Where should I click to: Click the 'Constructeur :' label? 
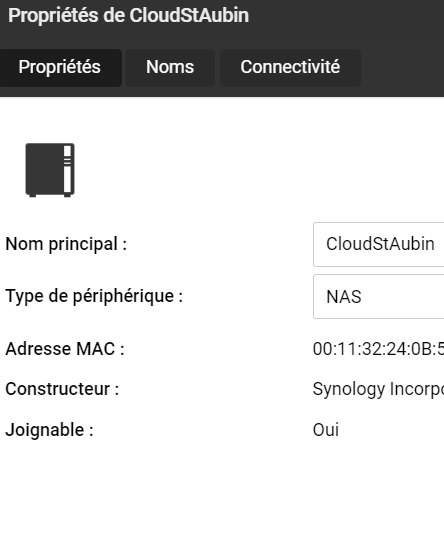pos(62,389)
